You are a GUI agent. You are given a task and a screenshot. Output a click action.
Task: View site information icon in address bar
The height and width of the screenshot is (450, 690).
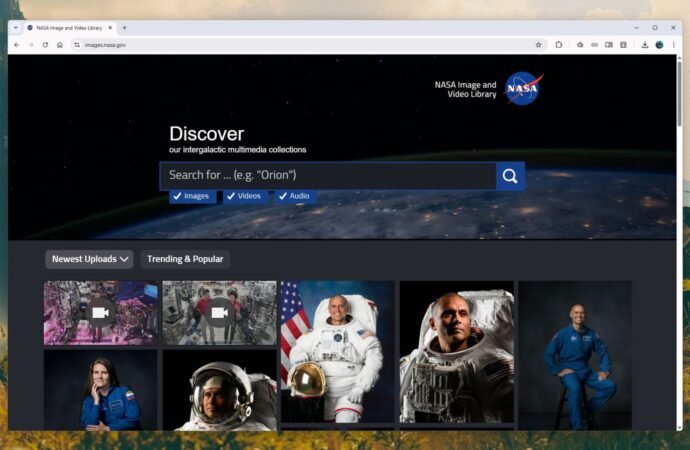(x=77, y=45)
